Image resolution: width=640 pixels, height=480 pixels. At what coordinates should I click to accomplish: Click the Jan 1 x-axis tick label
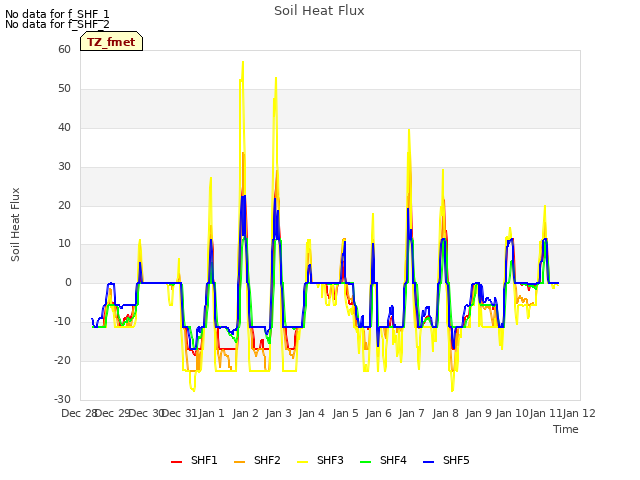pyautogui.click(x=212, y=413)
